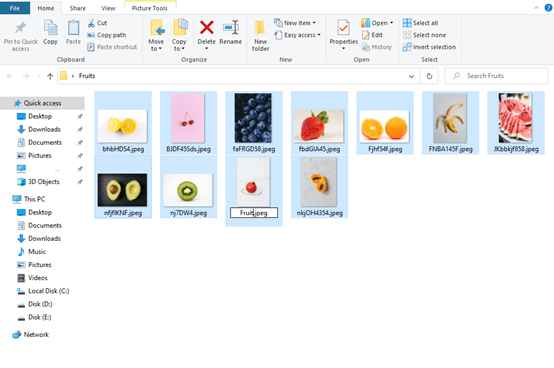Click Select none

click(x=424, y=35)
